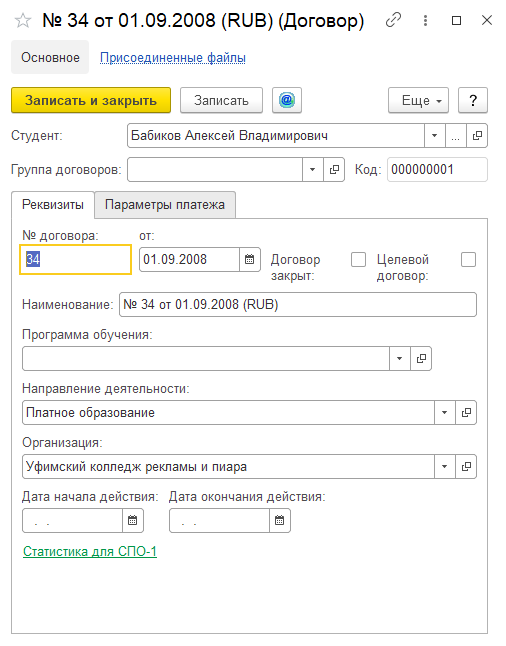Open Организация record with open-form icon
Screen dimensions: 506x646
(466, 466)
